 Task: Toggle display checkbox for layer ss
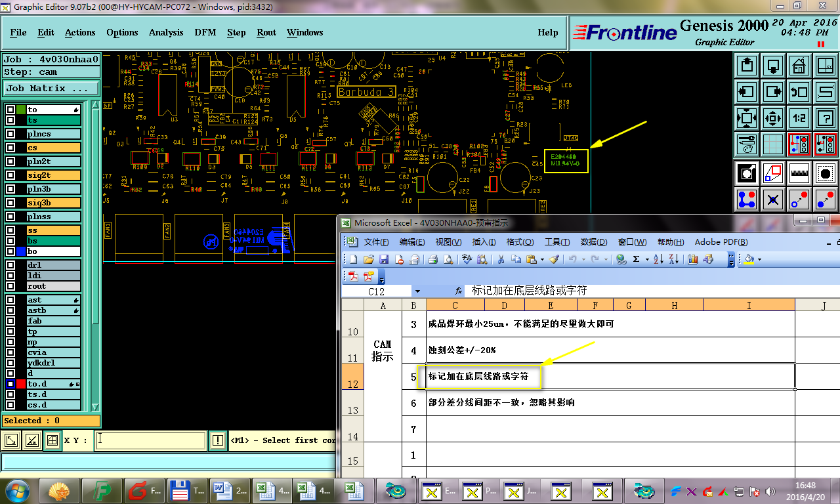[x=10, y=230]
